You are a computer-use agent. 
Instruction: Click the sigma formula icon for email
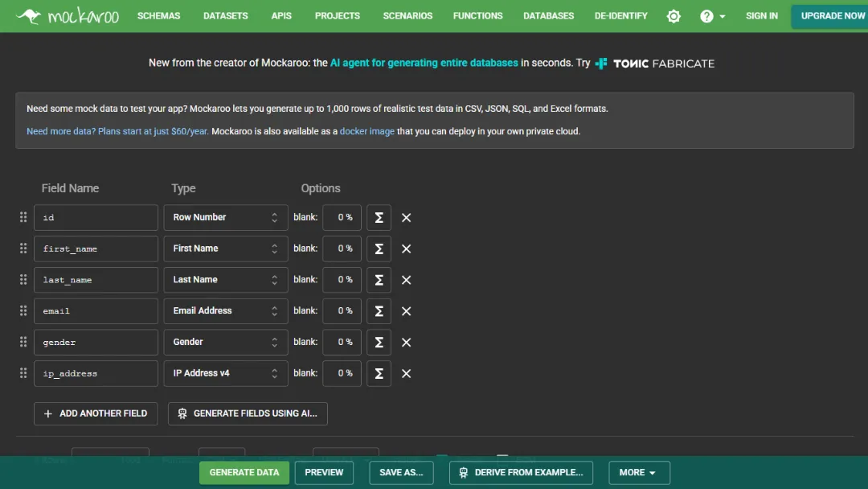(379, 311)
